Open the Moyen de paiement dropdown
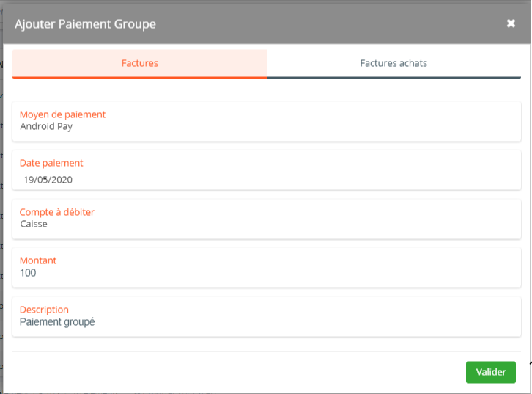 point(266,121)
